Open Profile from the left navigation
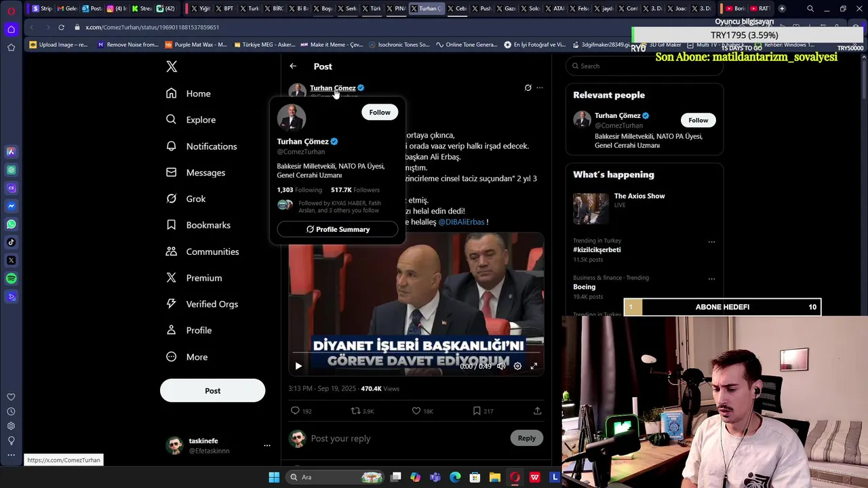This screenshot has height=488, width=868. 189,330
